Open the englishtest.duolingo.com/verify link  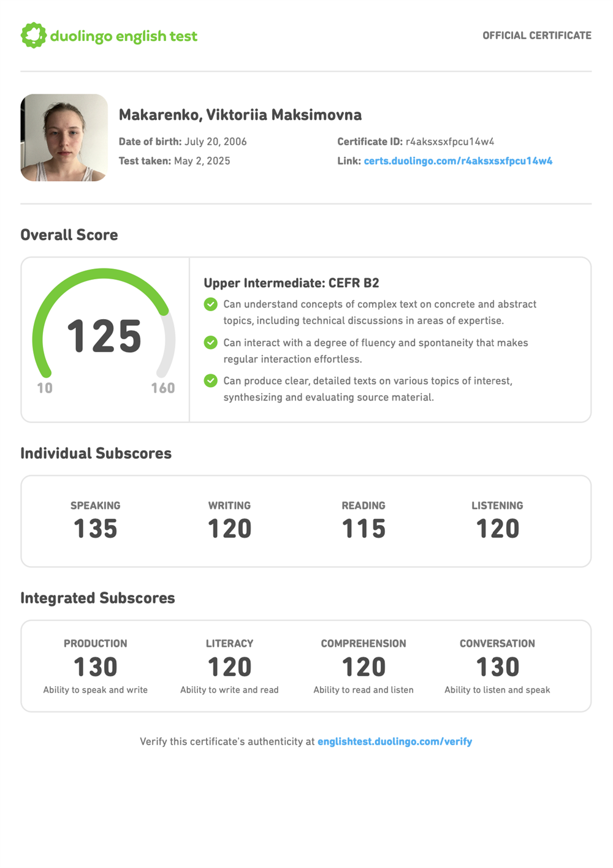pyautogui.click(x=395, y=742)
